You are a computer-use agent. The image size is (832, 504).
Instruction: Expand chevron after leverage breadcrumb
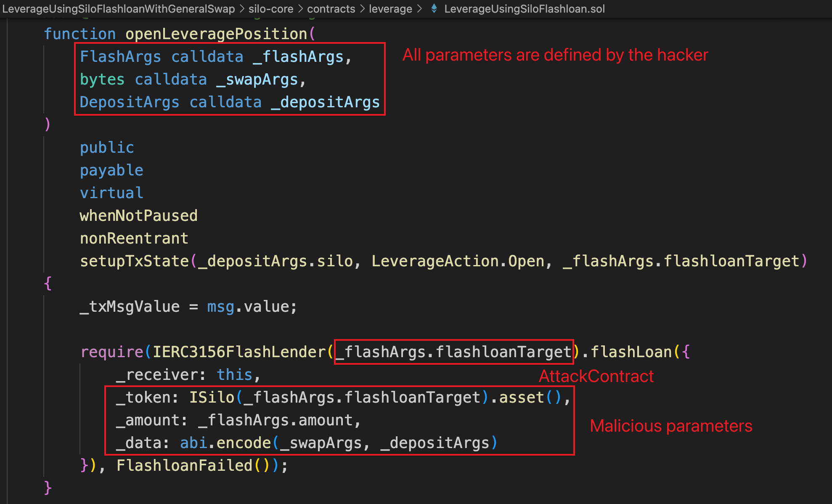point(420,9)
